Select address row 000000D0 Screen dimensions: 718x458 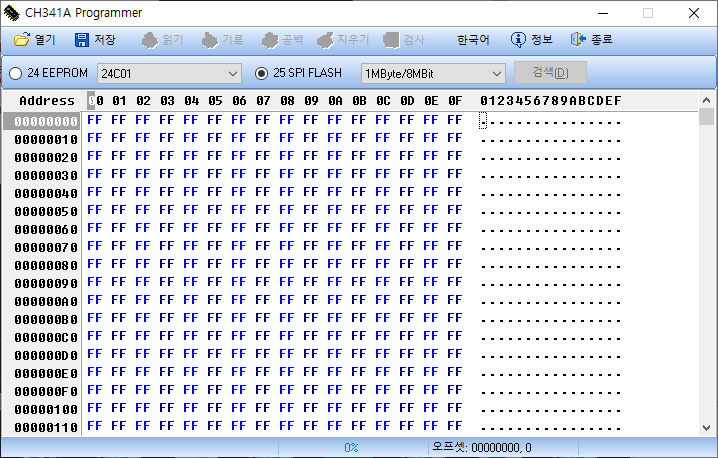[46, 355]
